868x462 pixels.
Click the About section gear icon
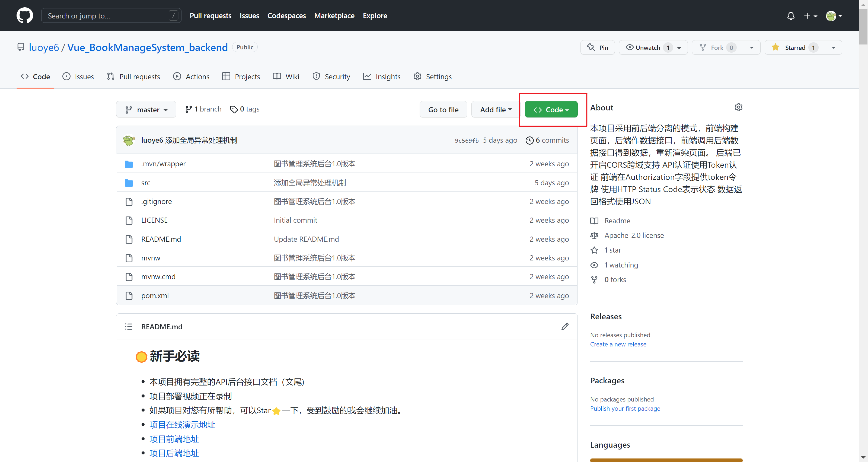(738, 107)
